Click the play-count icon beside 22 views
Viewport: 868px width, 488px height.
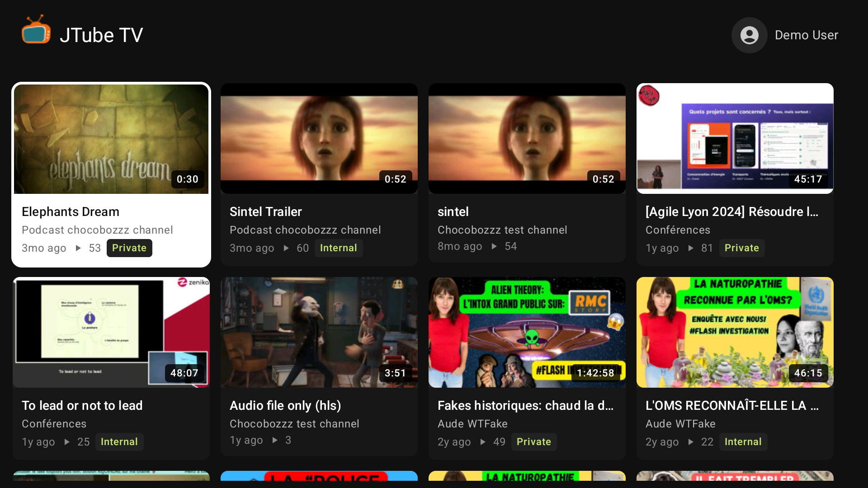[691, 442]
